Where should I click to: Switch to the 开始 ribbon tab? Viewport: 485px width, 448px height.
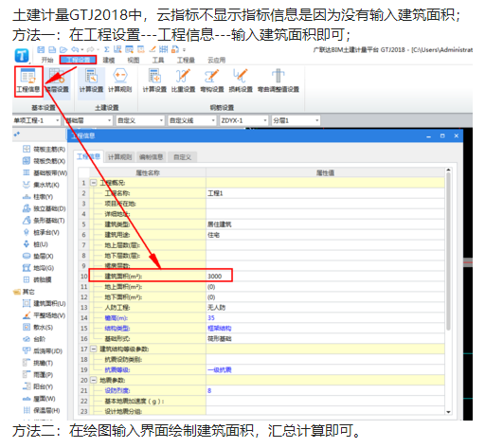click(47, 60)
